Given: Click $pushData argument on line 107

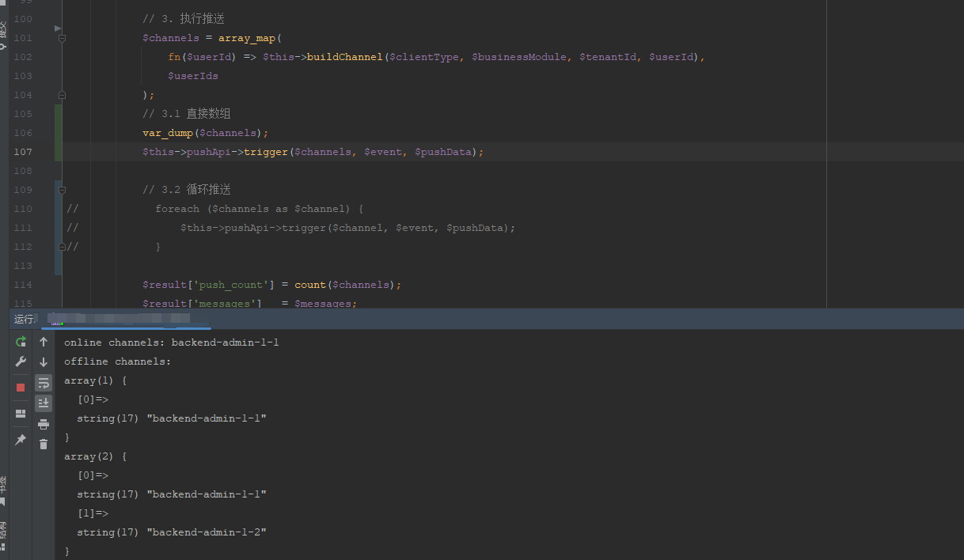Looking at the screenshot, I should click(x=443, y=152).
